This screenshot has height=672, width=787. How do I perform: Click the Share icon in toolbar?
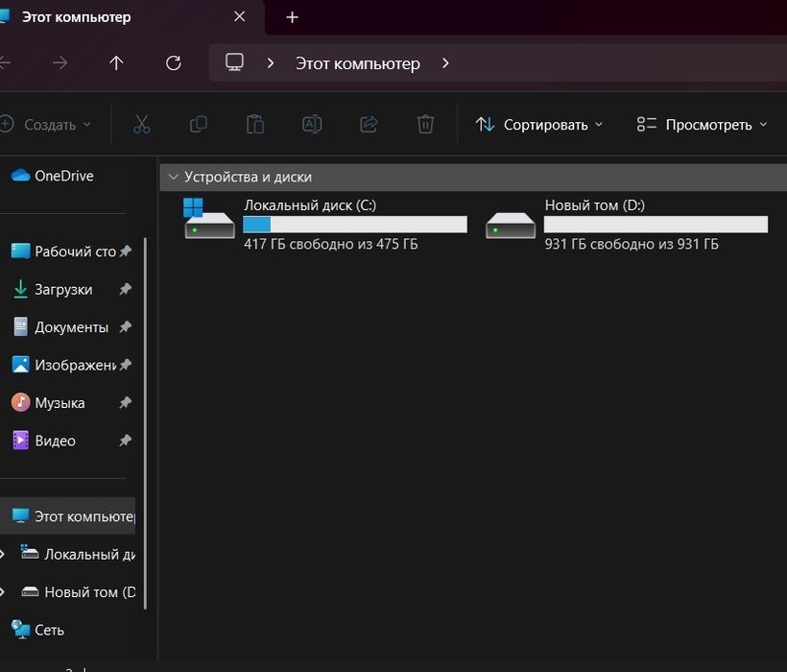pos(369,124)
